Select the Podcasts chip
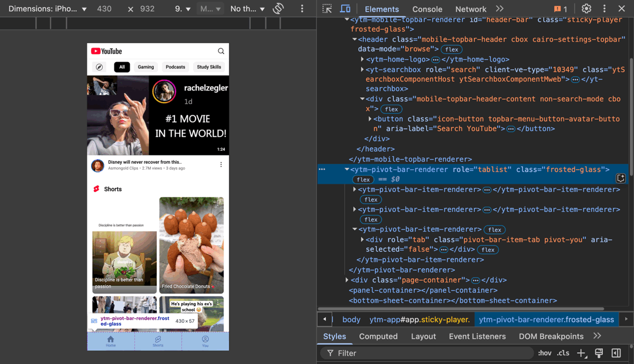This screenshot has height=364, width=634. (x=176, y=67)
